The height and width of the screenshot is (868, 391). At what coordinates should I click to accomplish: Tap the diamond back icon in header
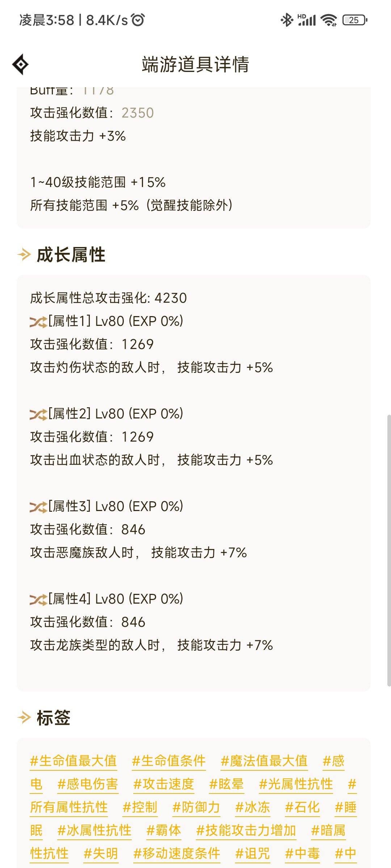[21, 64]
